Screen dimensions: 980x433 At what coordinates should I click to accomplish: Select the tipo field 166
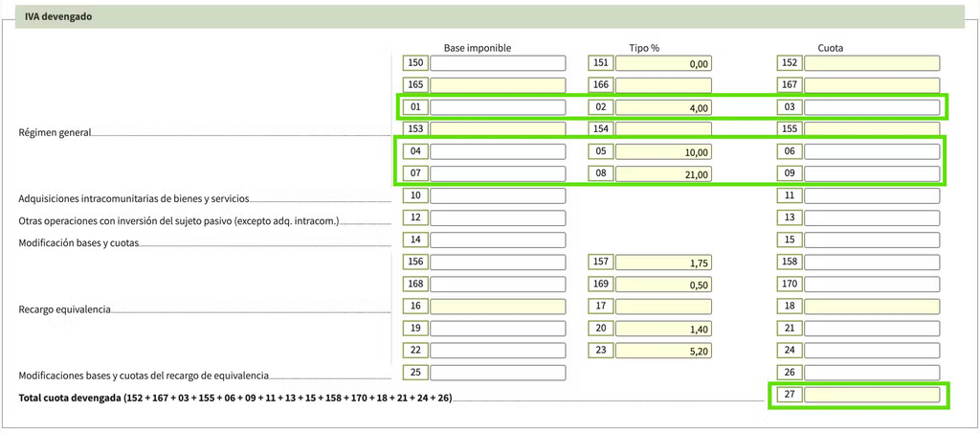point(664,85)
